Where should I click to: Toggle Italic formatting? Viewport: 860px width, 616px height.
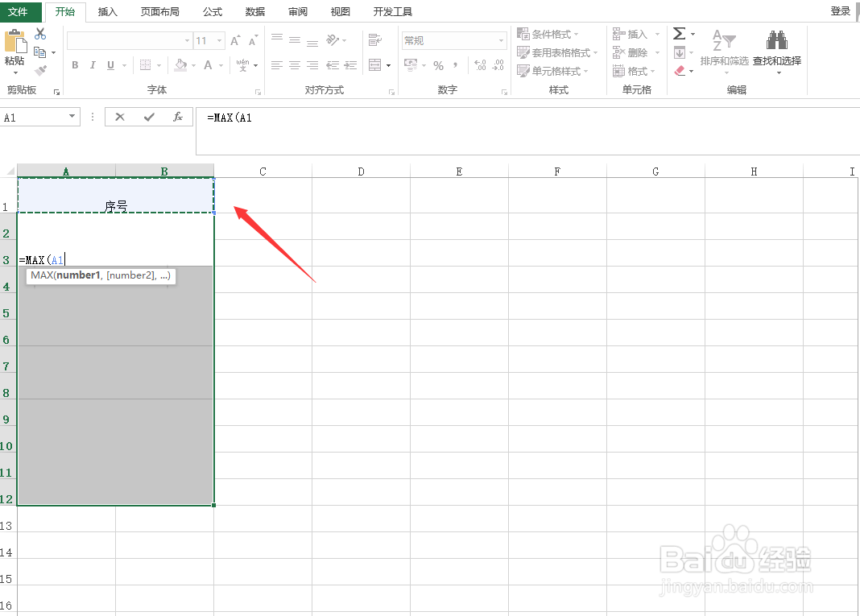pos(93,65)
